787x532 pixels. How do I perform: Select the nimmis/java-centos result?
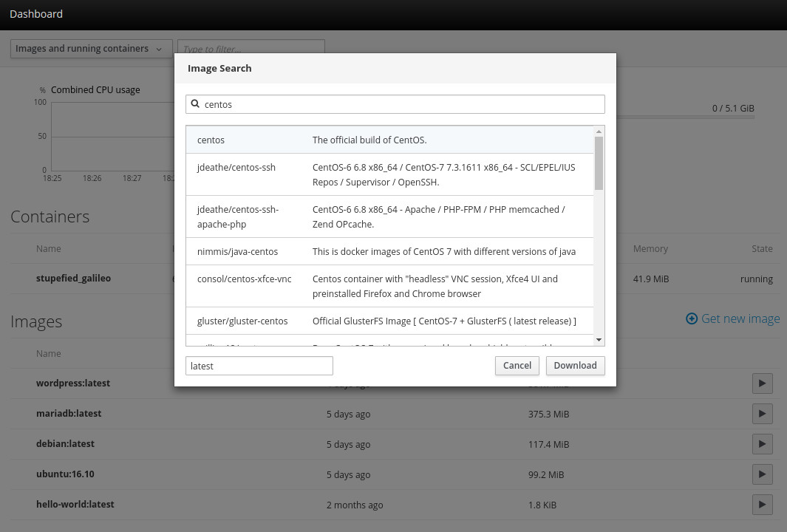(x=389, y=251)
